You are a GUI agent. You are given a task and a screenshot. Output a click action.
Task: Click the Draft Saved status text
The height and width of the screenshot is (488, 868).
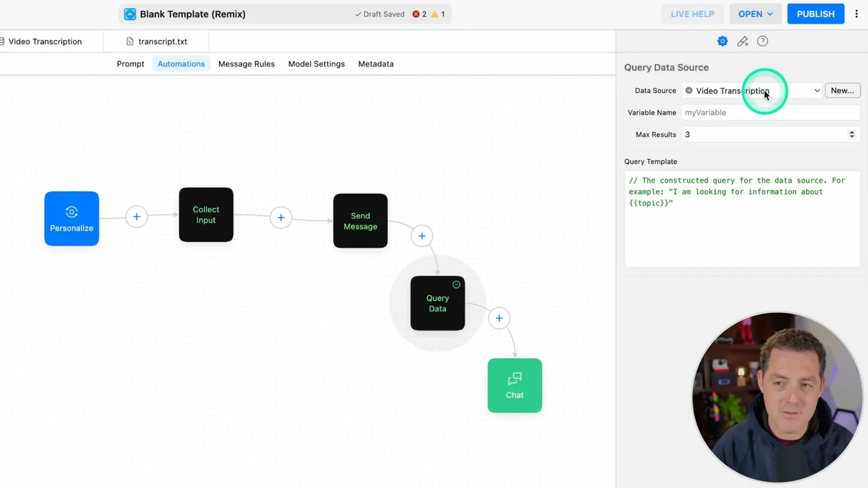(x=380, y=14)
